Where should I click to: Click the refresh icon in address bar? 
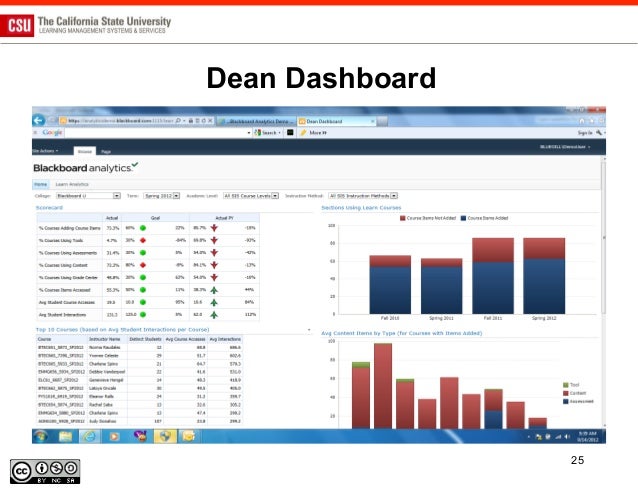click(203, 121)
